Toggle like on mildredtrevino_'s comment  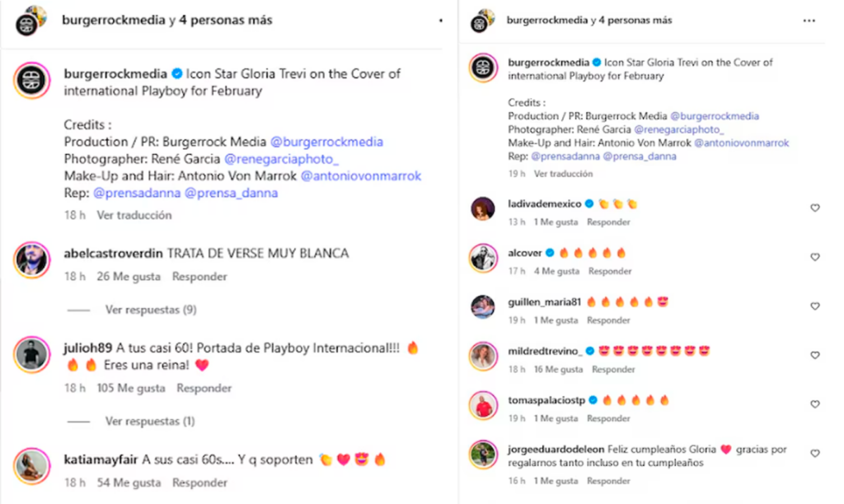pyautogui.click(x=815, y=355)
